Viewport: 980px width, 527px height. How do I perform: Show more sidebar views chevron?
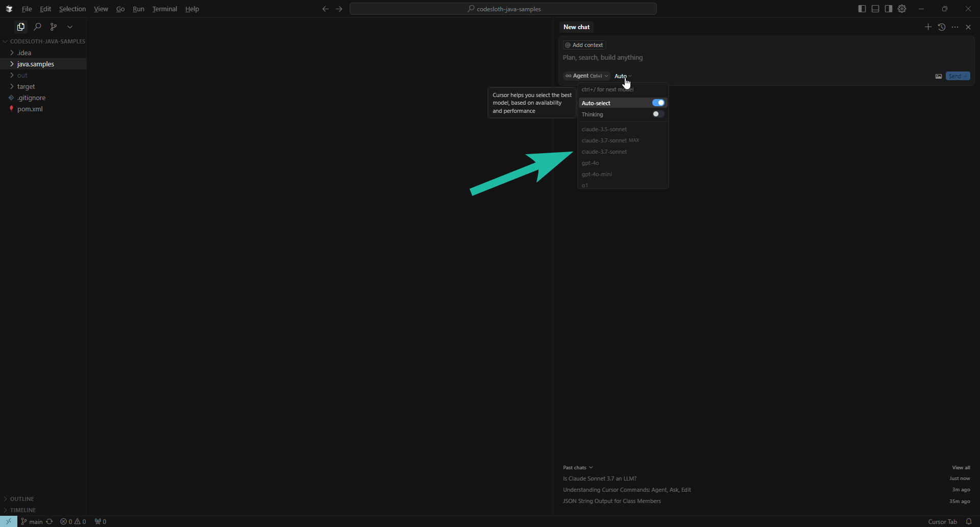point(70,27)
